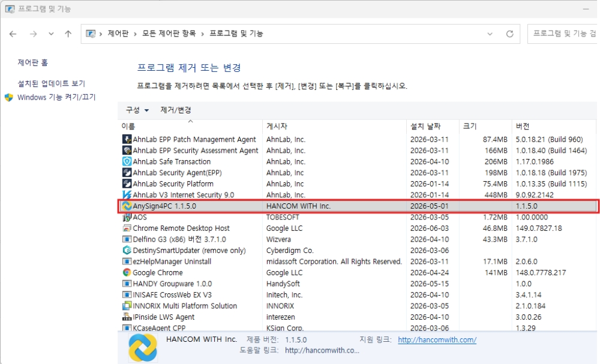Expand the chevron after 제어판 in breadcrumb

[x=135, y=34]
